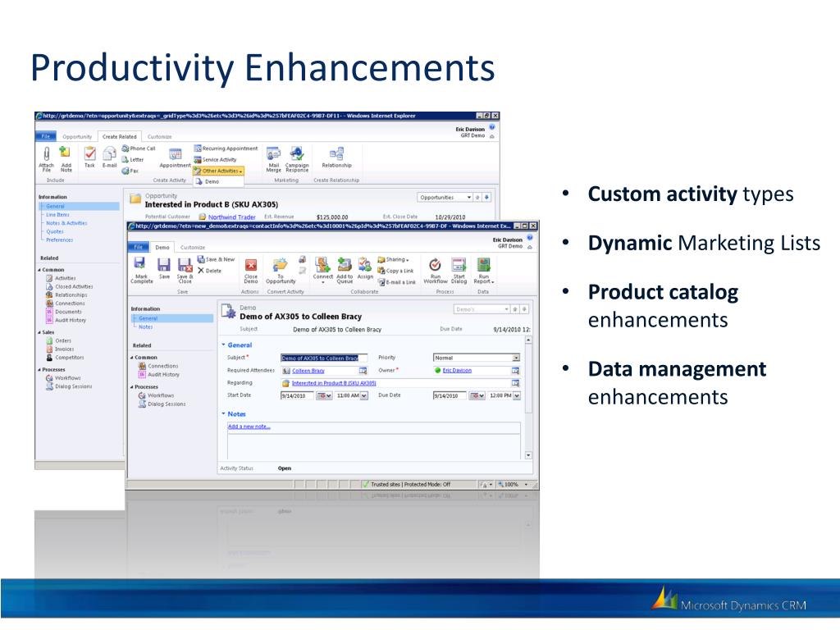The image size is (840, 630).
Task: Click Recurring Appointment in ribbon
Action: tap(226, 148)
